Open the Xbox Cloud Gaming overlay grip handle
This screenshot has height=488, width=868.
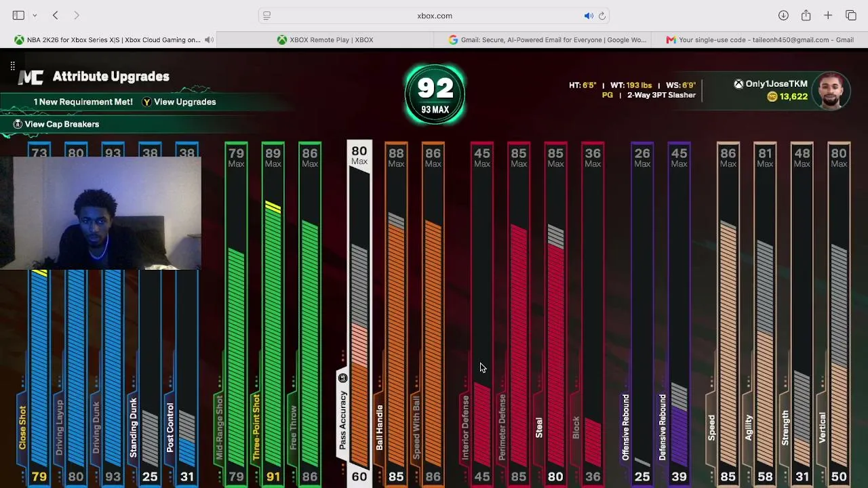coord(12,66)
